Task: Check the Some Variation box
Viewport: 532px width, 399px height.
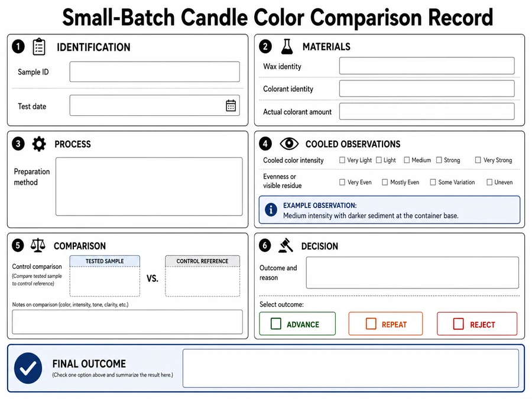Action: click(433, 182)
